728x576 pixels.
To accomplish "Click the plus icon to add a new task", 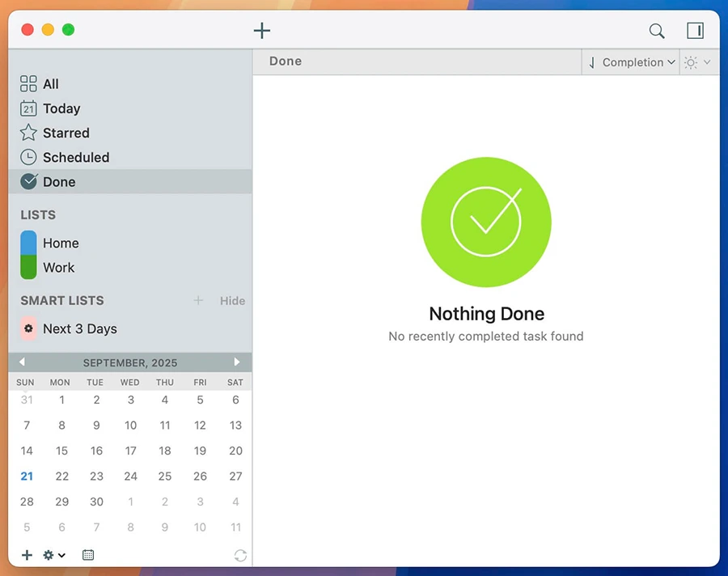I will click(261, 31).
